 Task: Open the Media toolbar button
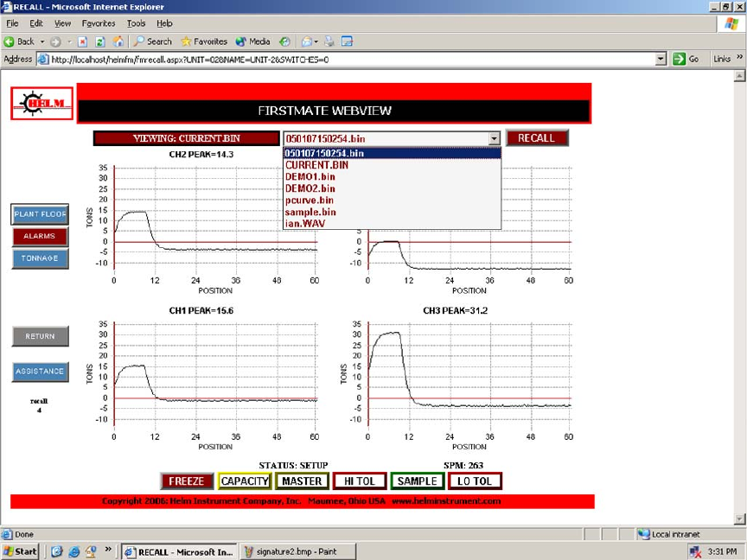[253, 41]
